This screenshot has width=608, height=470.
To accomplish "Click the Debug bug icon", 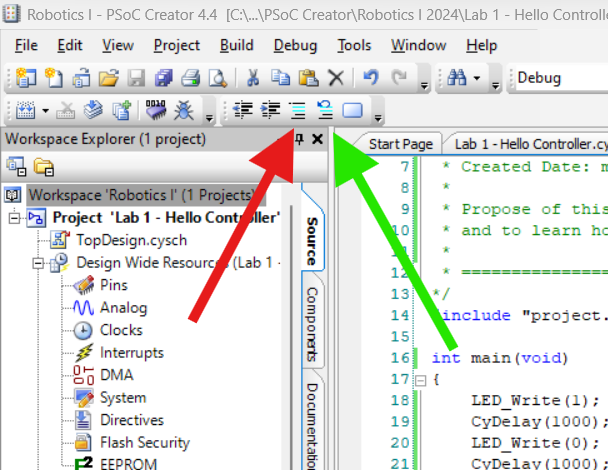I will point(183,111).
